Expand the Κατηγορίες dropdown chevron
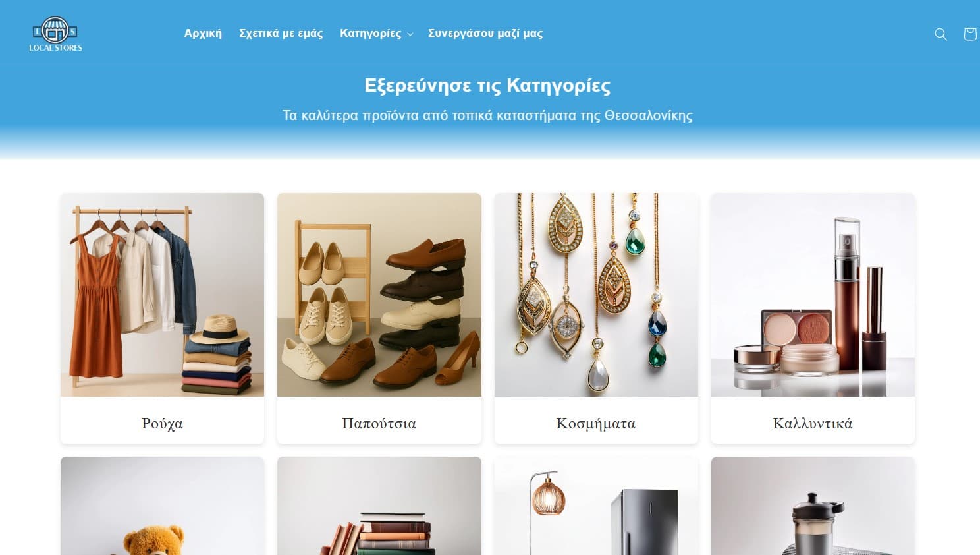 tap(410, 34)
